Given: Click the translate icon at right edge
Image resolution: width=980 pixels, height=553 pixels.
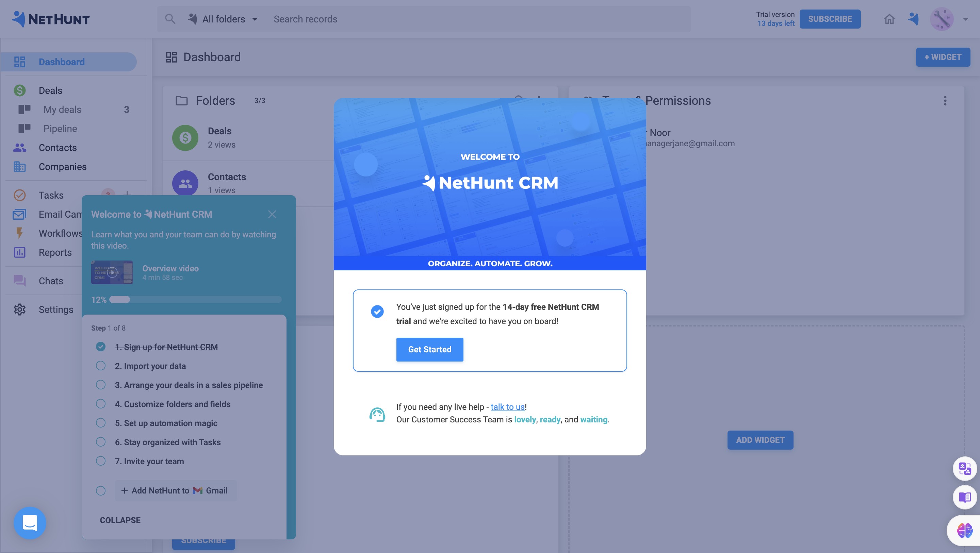Looking at the screenshot, I should tap(964, 469).
